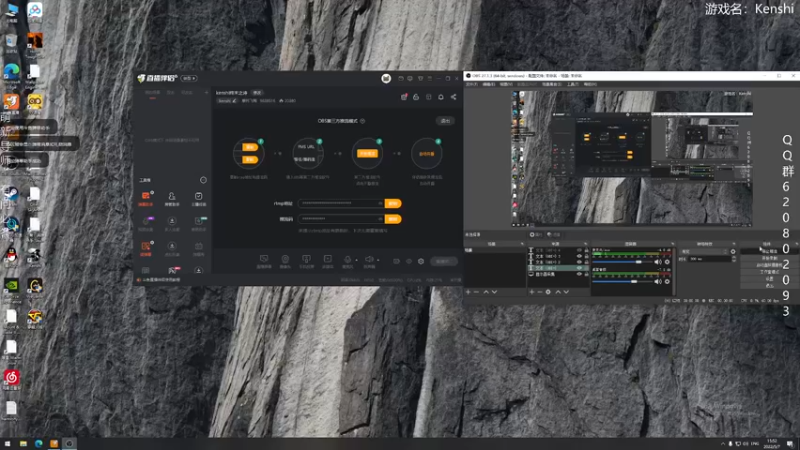Open gear settings for the upper mixer channel
This screenshot has height=450, width=800.
667,262
